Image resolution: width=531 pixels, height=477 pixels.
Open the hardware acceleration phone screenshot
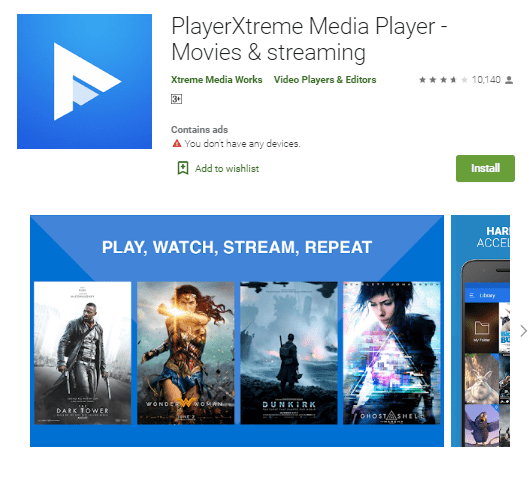pos(480,331)
